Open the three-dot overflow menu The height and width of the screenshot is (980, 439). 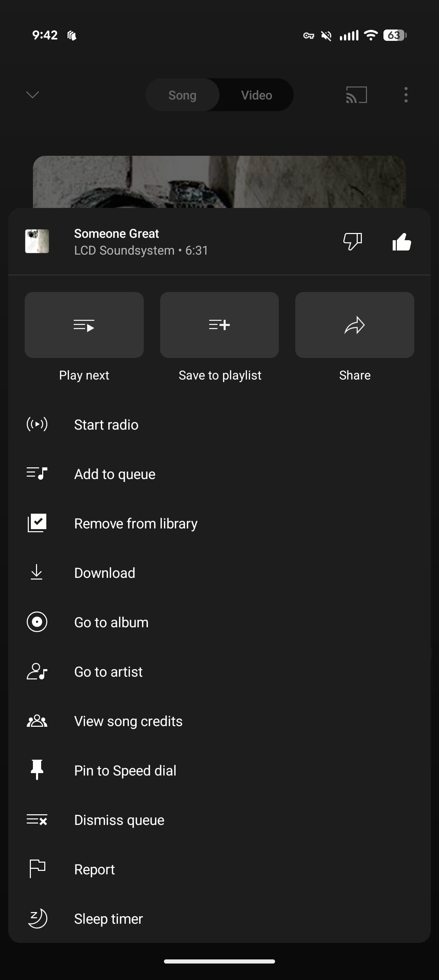click(x=405, y=95)
